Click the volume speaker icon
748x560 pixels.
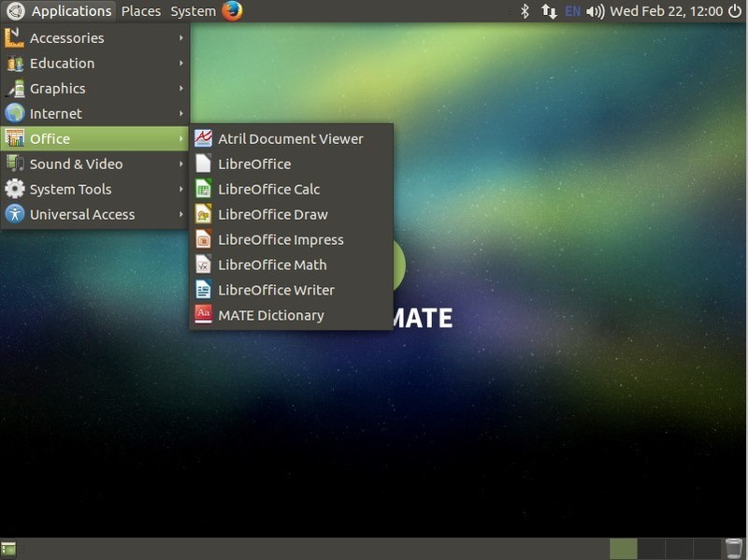point(595,11)
